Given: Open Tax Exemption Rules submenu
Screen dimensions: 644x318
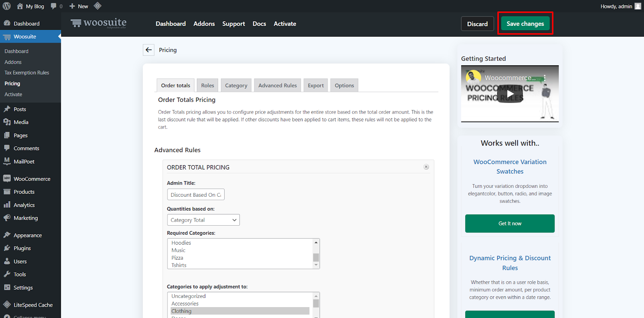Looking at the screenshot, I should tap(27, 73).
